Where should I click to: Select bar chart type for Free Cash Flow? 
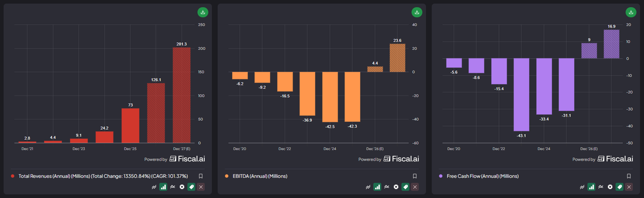click(x=591, y=187)
